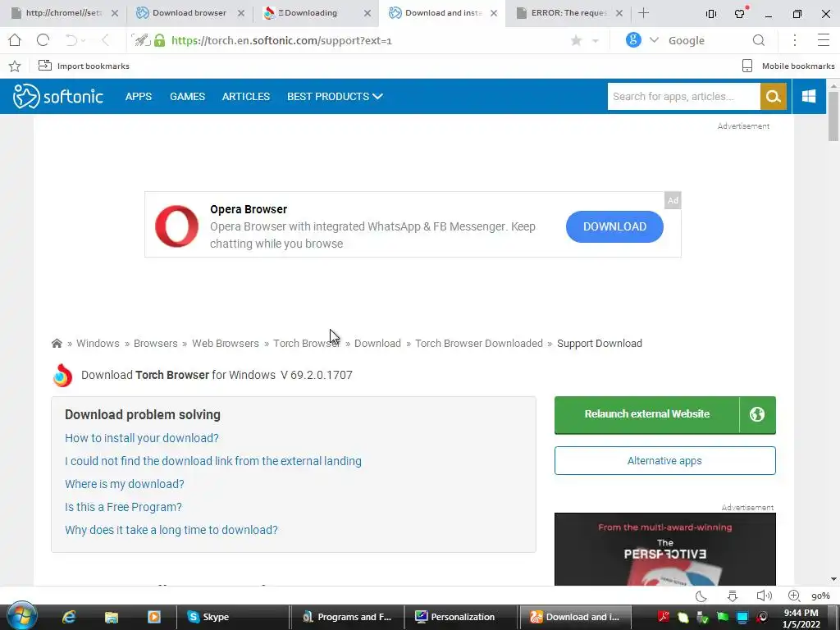Go to the browser home page icon
The image size is (840, 630).
(x=15, y=40)
